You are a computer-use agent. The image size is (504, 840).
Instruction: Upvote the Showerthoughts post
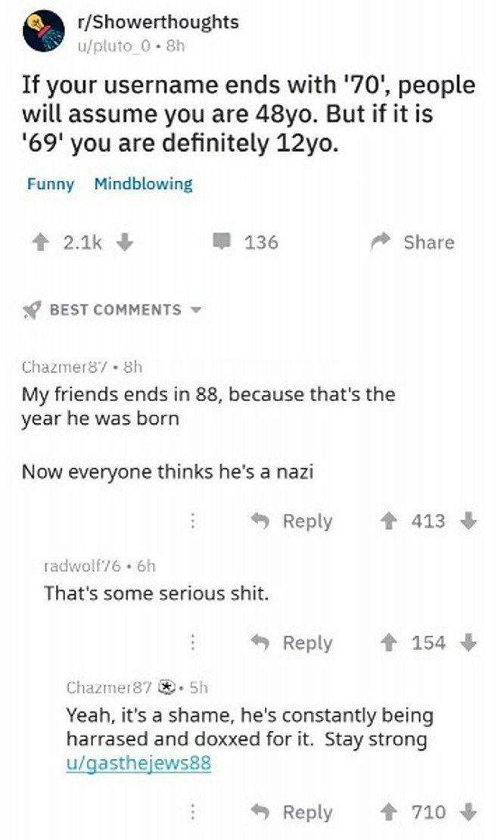click(39, 243)
